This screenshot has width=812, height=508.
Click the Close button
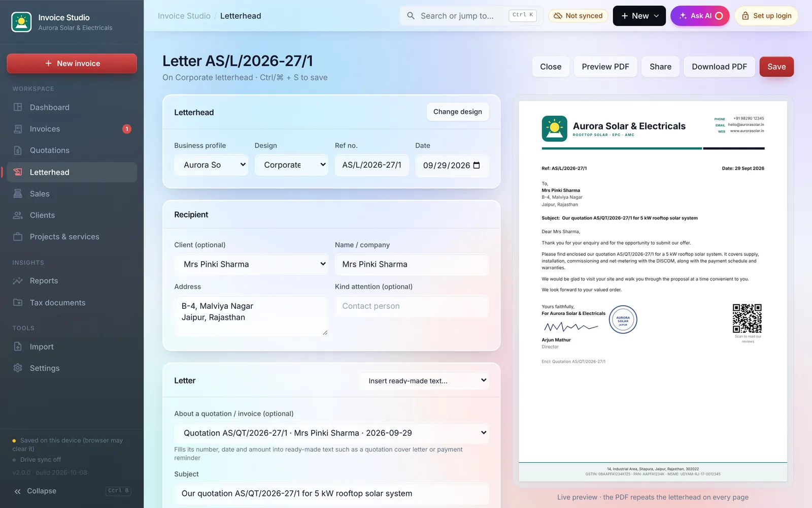pyautogui.click(x=551, y=67)
